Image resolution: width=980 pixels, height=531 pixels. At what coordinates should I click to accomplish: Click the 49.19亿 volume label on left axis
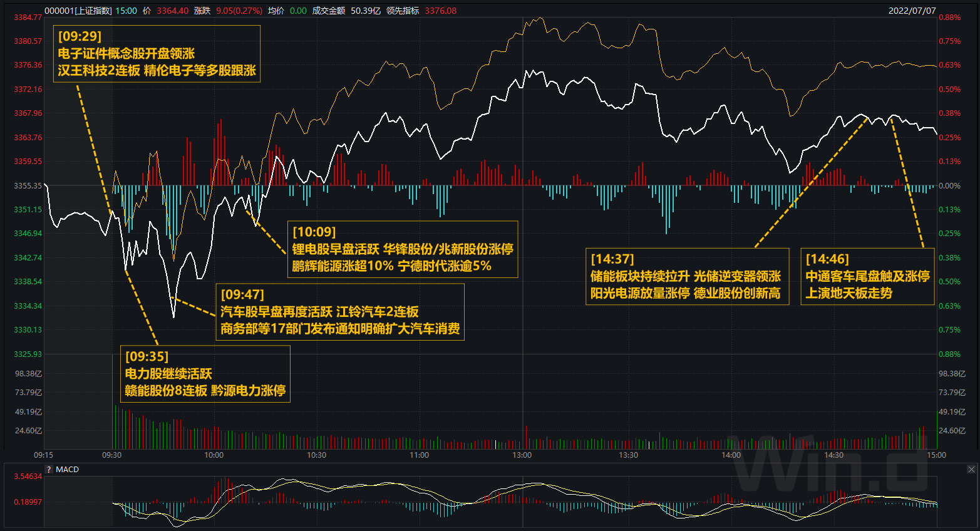(29, 412)
